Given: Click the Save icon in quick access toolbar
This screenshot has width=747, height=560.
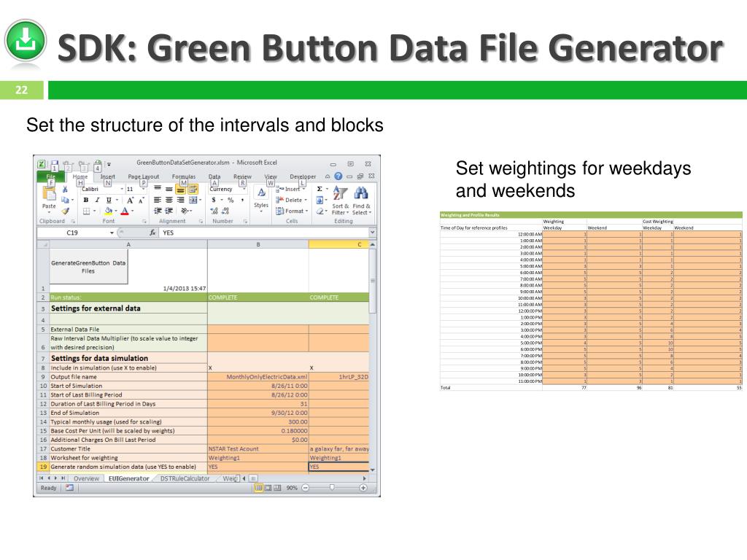Looking at the screenshot, I should 54,165.
